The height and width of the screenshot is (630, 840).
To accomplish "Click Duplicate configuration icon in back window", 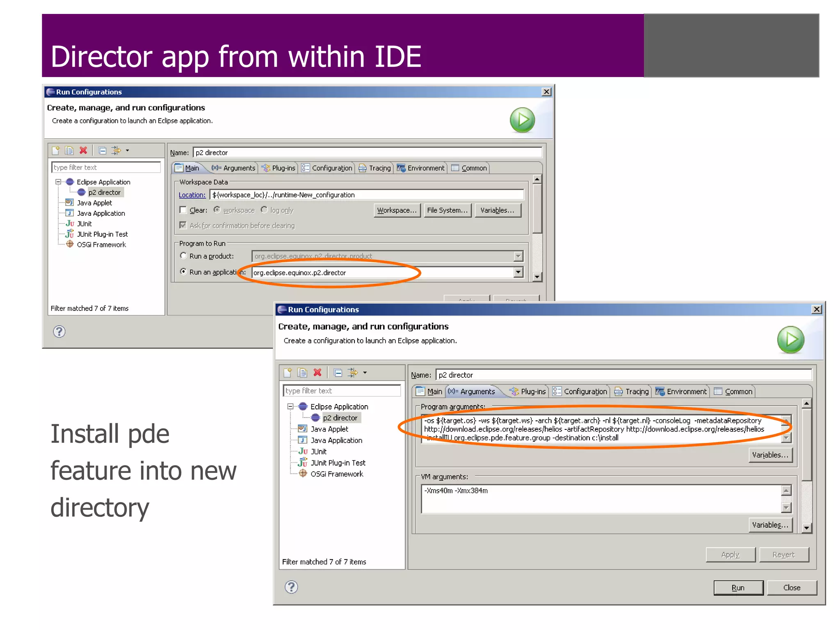I will pos(69,151).
